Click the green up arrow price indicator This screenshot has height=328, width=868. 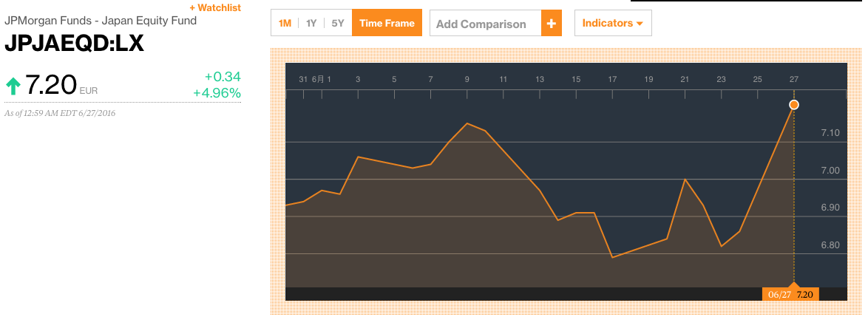tap(13, 86)
